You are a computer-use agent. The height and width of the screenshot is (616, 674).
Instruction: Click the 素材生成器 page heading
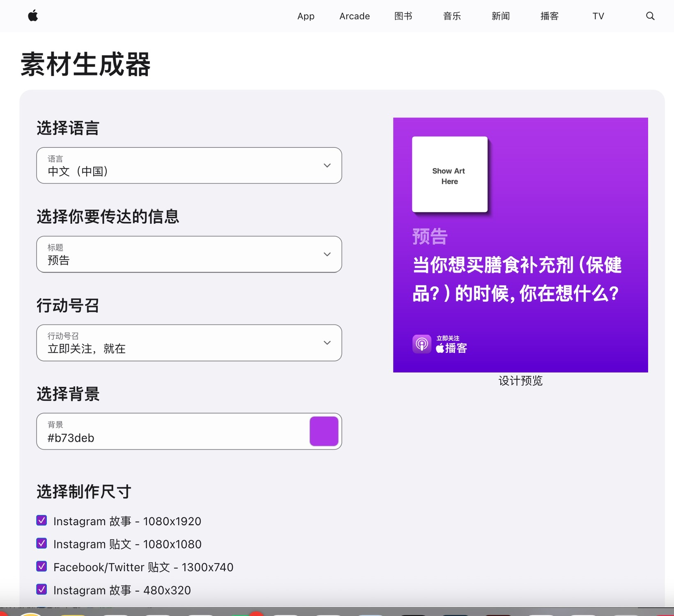click(85, 64)
